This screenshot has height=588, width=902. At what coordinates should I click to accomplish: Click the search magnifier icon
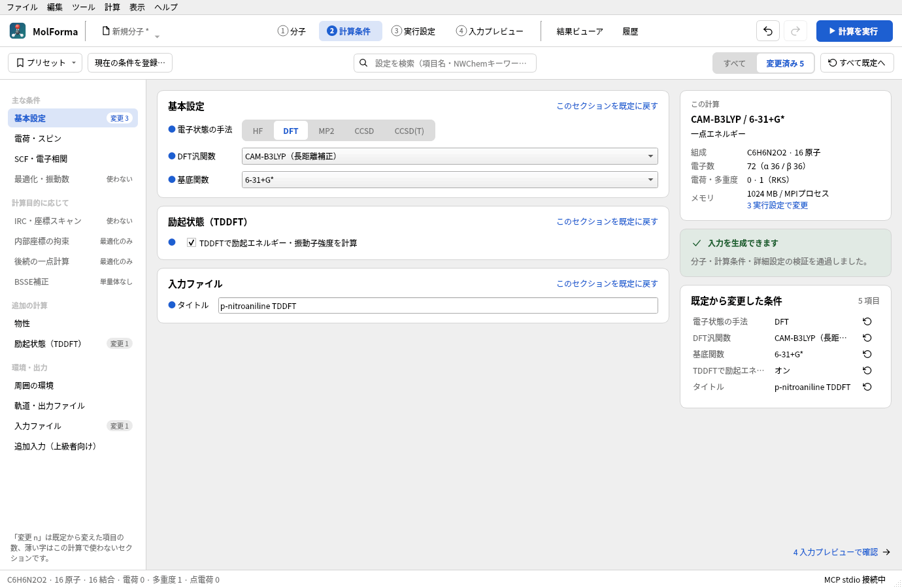pos(363,63)
